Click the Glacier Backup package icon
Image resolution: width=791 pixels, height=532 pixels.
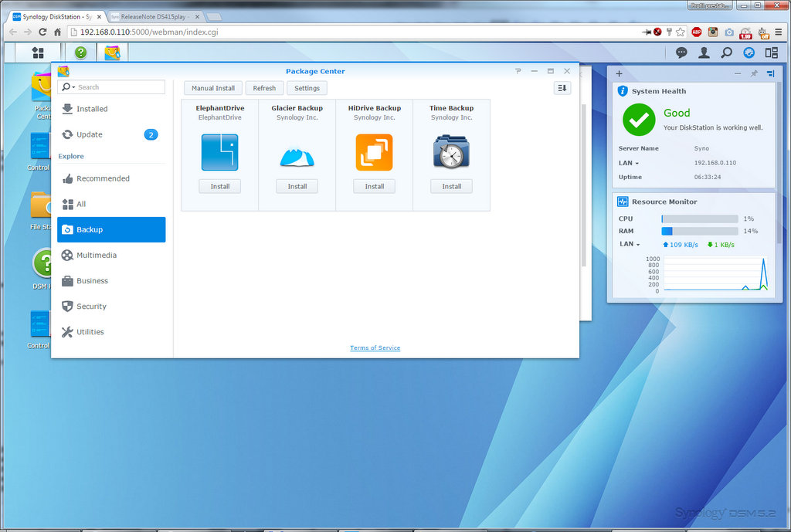tap(297, 152)
